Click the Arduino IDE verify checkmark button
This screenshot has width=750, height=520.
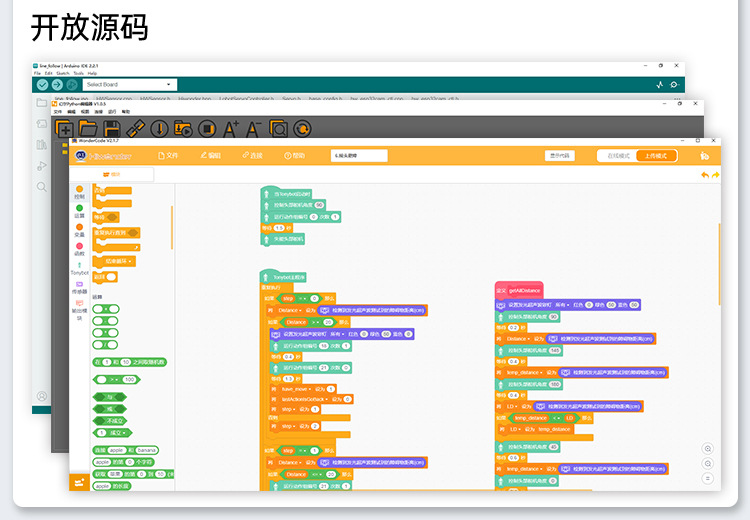(42, 85)
